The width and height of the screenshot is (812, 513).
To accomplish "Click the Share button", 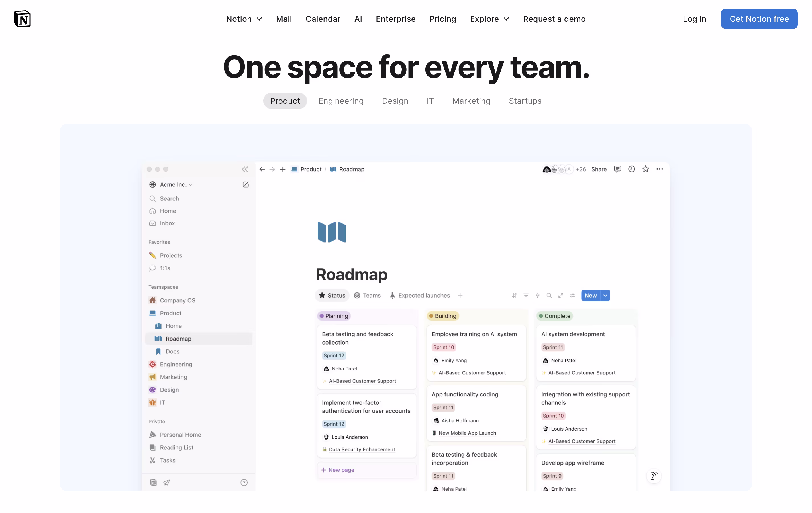I will tap(599, 169).
